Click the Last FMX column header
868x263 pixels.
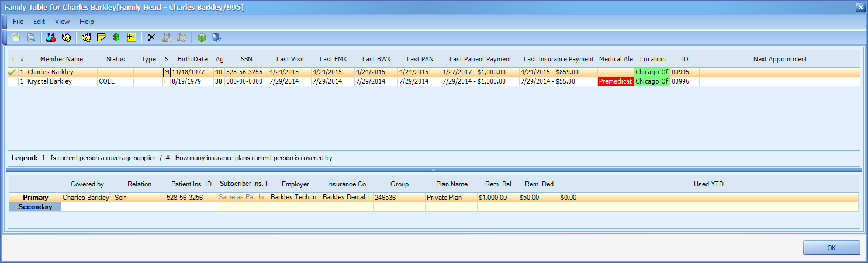334,59
